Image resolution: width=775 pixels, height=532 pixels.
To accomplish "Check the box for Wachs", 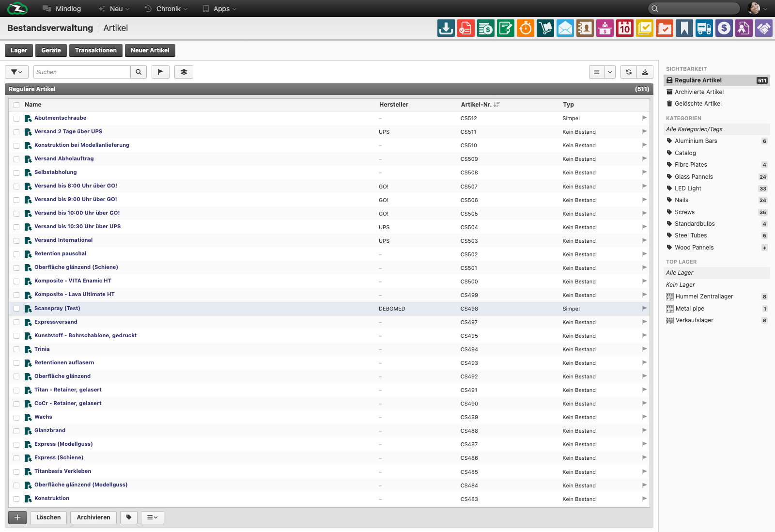I will point(16,418).
